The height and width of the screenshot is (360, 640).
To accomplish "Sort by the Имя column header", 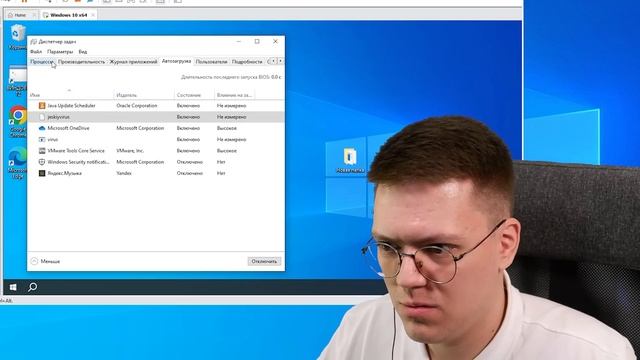I will click(71, 94).
